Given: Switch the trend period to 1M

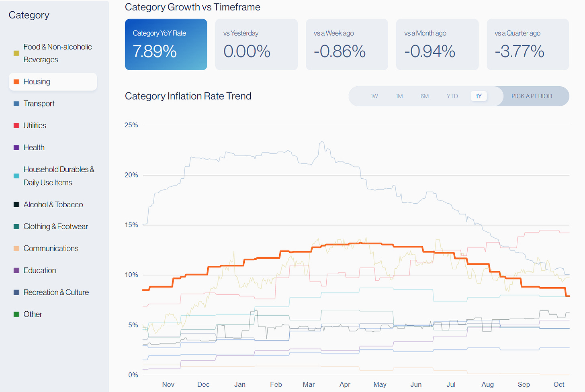Looking at the screenshot, I should click(x=399, y=96).
